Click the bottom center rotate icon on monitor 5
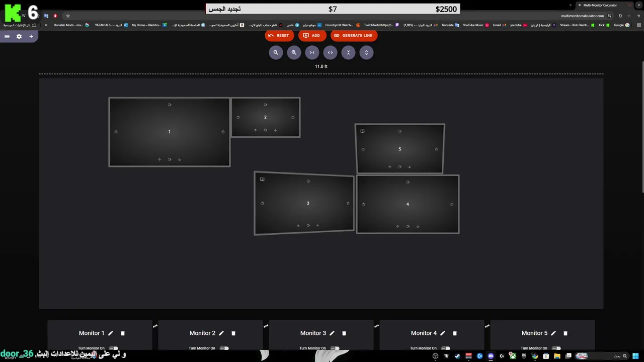This screenshot has height=362, width=644. click(399, 167)
